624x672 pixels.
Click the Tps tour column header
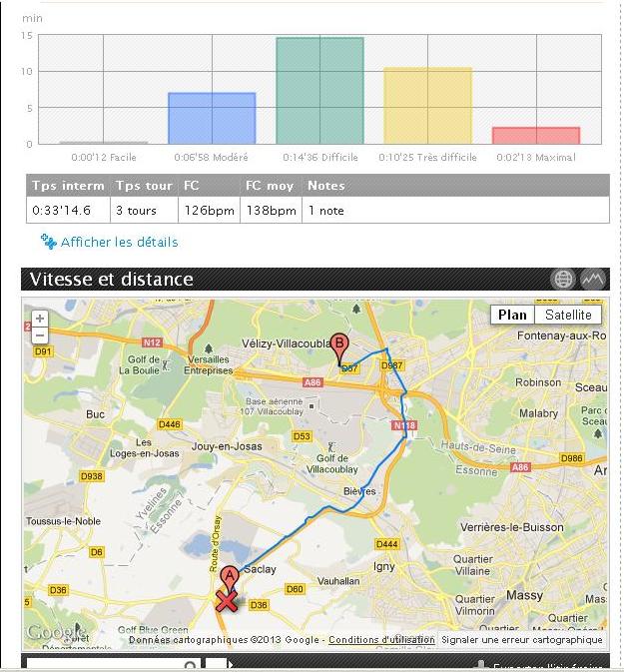(144, 186)
